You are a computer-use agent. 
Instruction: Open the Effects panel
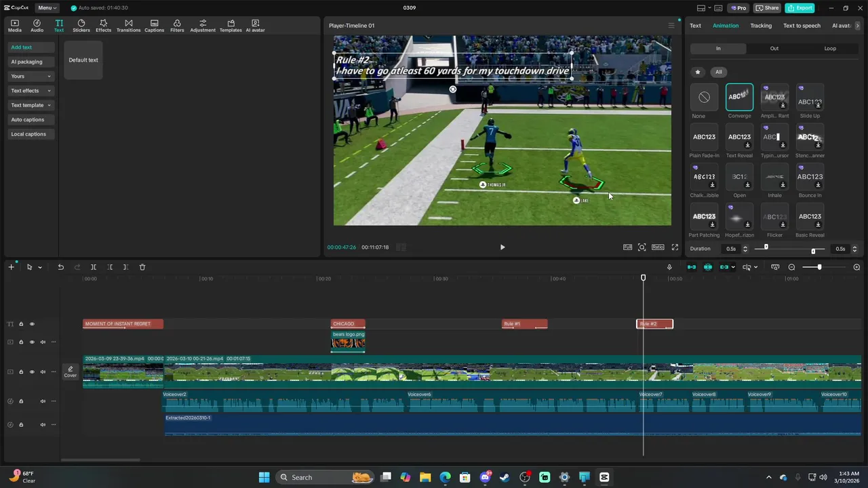[103, 26]
